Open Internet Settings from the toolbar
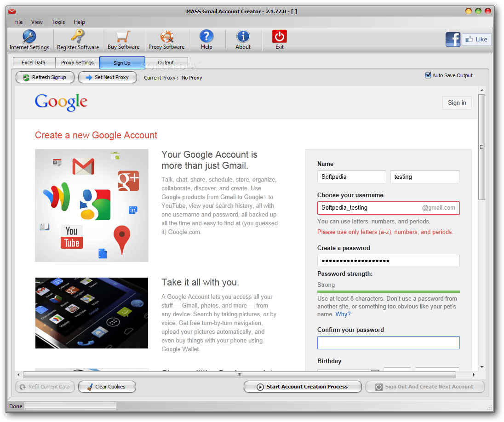This screenshot has height=422, width=504. pyautogui.click(x=29, y=40)
